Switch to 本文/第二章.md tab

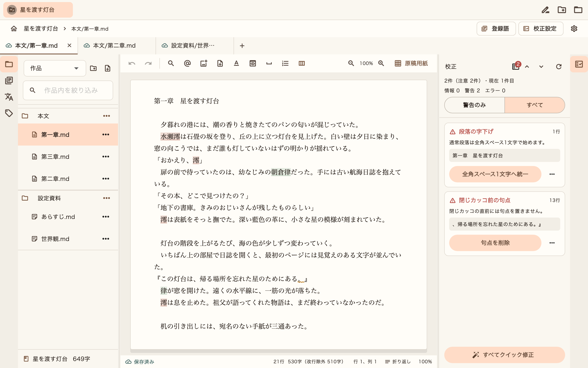coord(117,46)
